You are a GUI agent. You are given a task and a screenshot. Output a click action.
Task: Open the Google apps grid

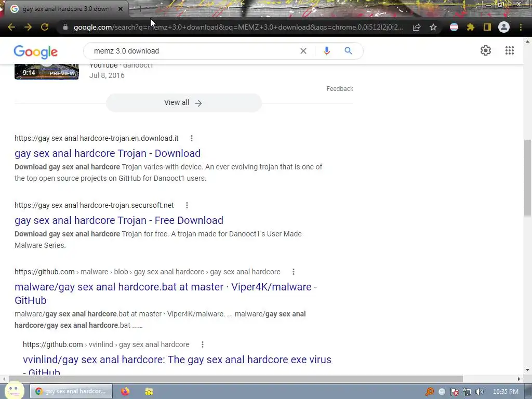click(x=510, y=50)
